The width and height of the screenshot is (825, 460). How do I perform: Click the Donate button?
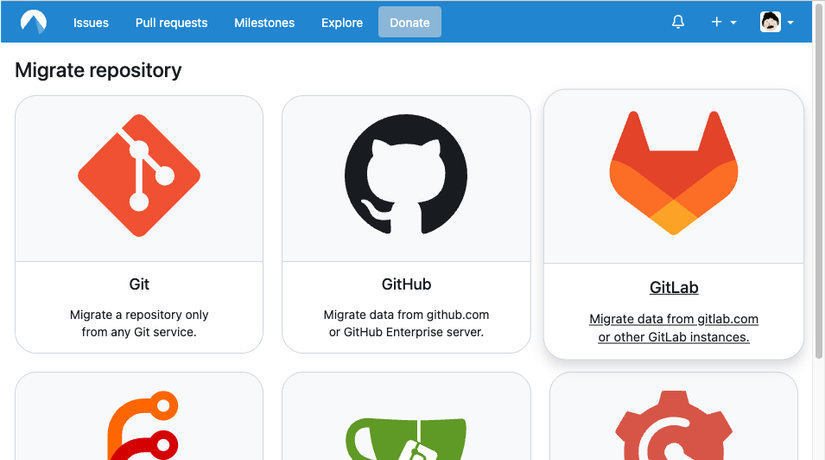[409, 22]
